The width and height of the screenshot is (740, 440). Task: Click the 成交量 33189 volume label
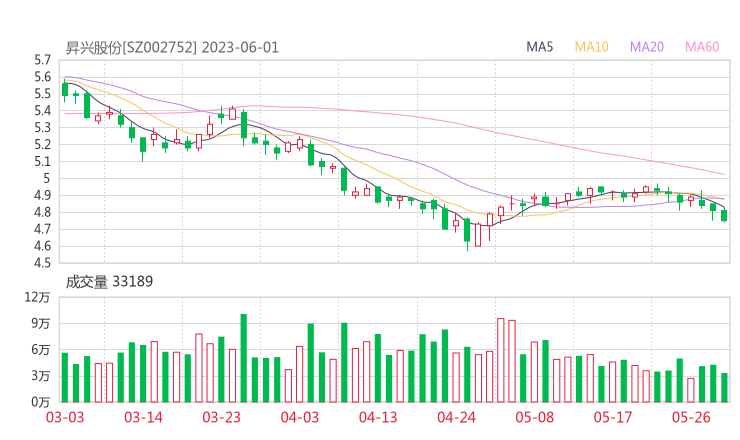tap(109, 282)
